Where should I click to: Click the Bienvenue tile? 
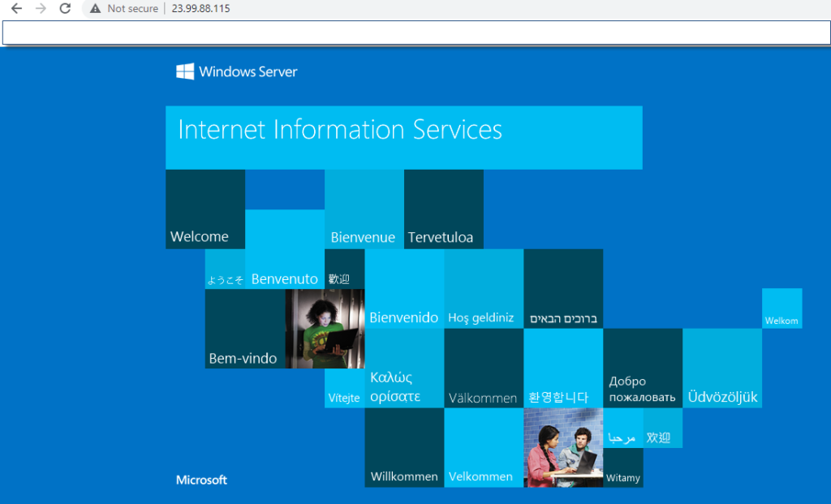point(364,209)
